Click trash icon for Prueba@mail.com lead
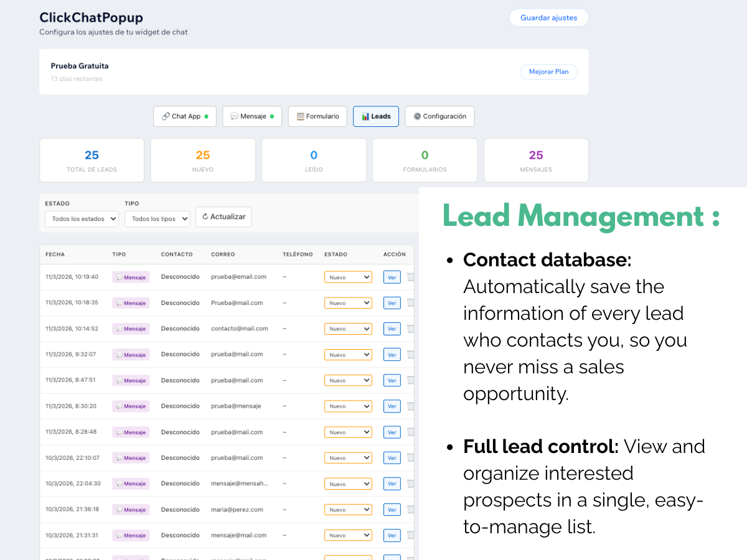This screenshot has height=560, width=747. (x=411, y=303)
